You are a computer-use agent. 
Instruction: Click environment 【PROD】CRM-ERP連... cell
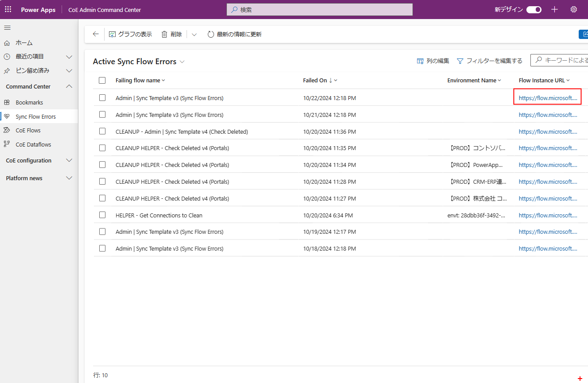[477, 182]
